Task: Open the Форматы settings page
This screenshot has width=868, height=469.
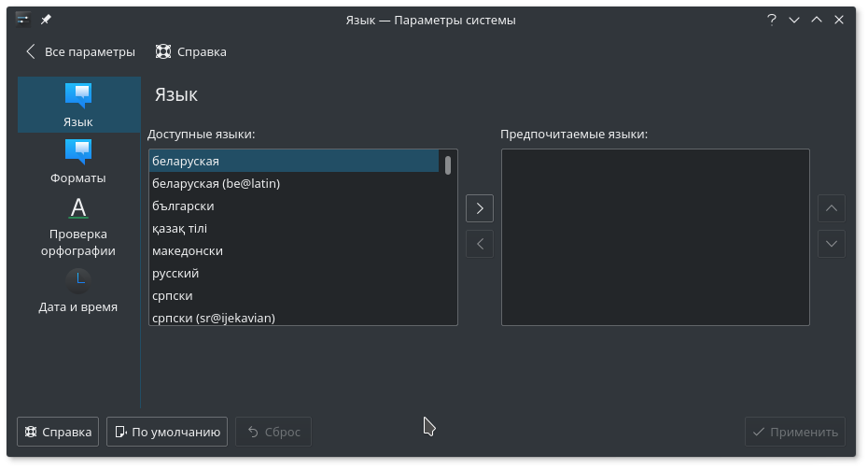Action: click(78, 161)
